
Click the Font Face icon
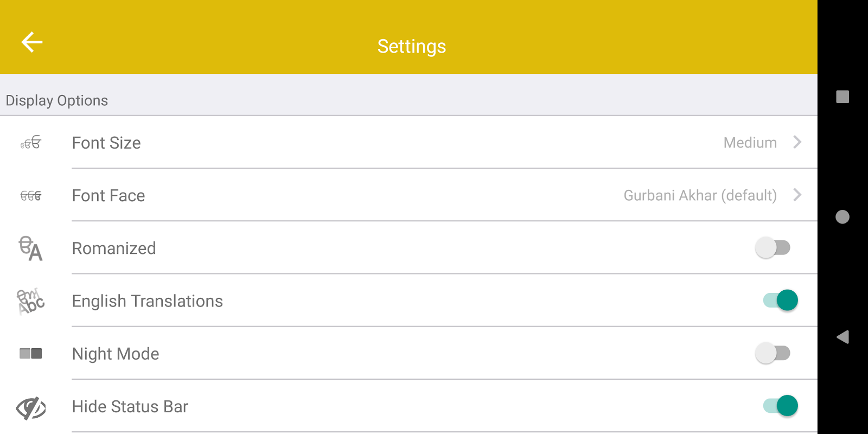tap(31, 196)
